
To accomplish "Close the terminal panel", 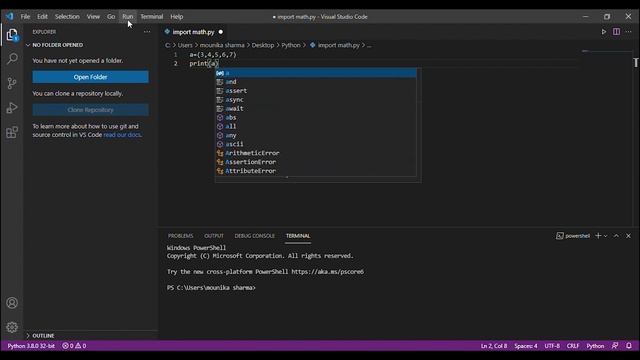I will (629, 236).
